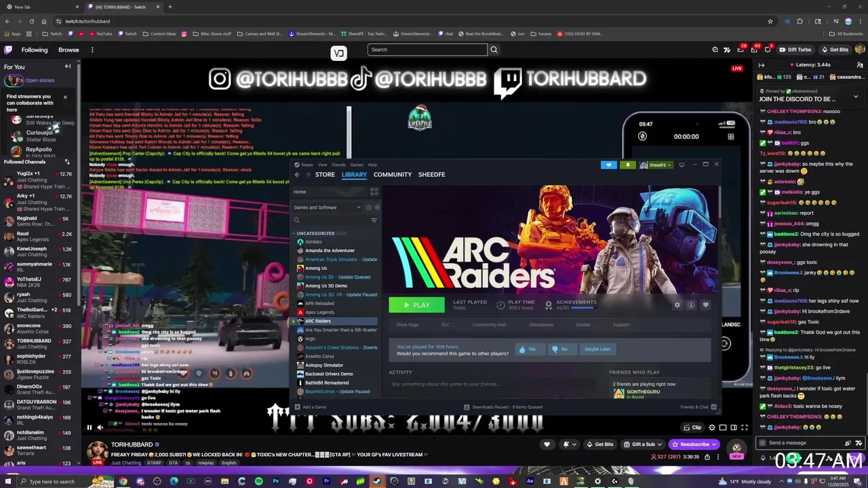Open Twitch Following tab
The image size is (868, 488).
tap(35, 49)
